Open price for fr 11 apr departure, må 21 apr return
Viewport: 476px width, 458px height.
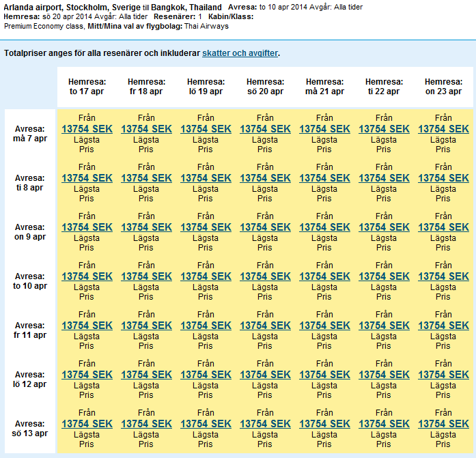click(x=324, y=326)
